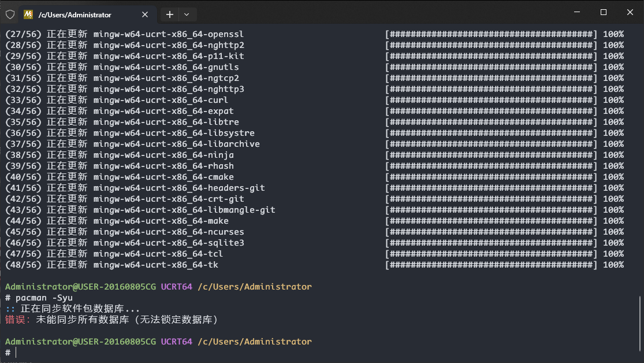Maximize the terminal window

tap(603, 12)
